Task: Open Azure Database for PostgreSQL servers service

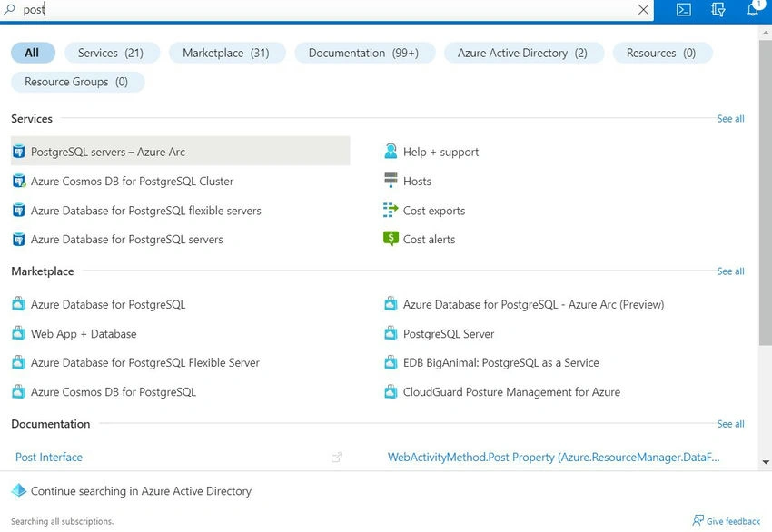Action: tap(126, 240)
